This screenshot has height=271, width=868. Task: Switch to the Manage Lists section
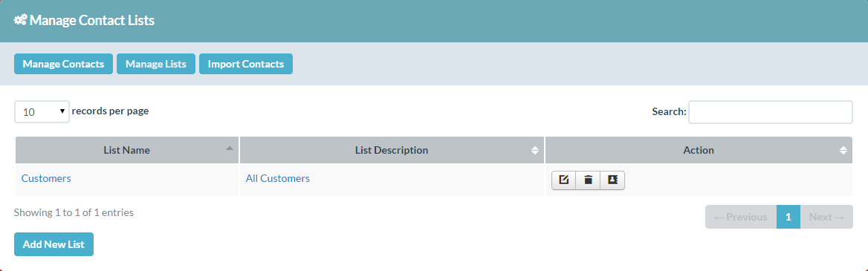(155, 64)
